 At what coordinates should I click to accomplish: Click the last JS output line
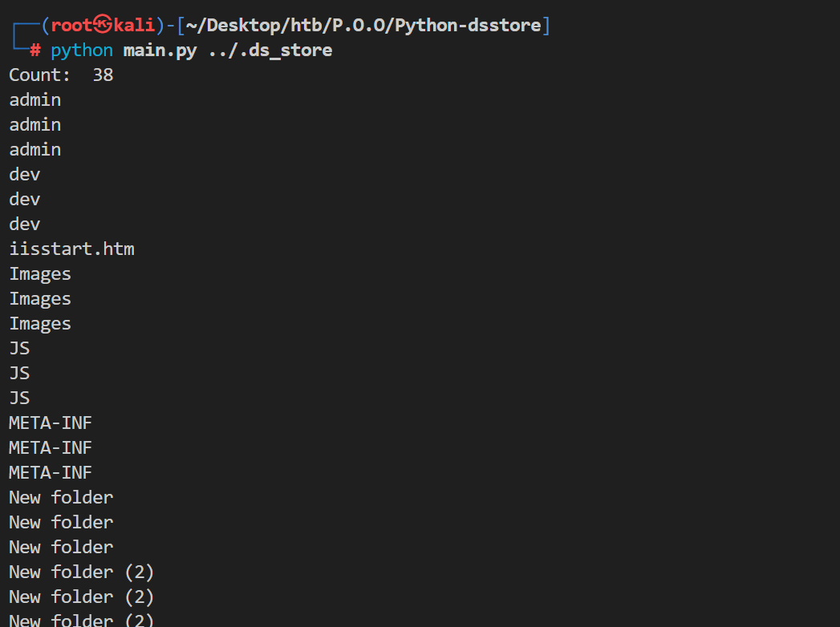(19, 398)
